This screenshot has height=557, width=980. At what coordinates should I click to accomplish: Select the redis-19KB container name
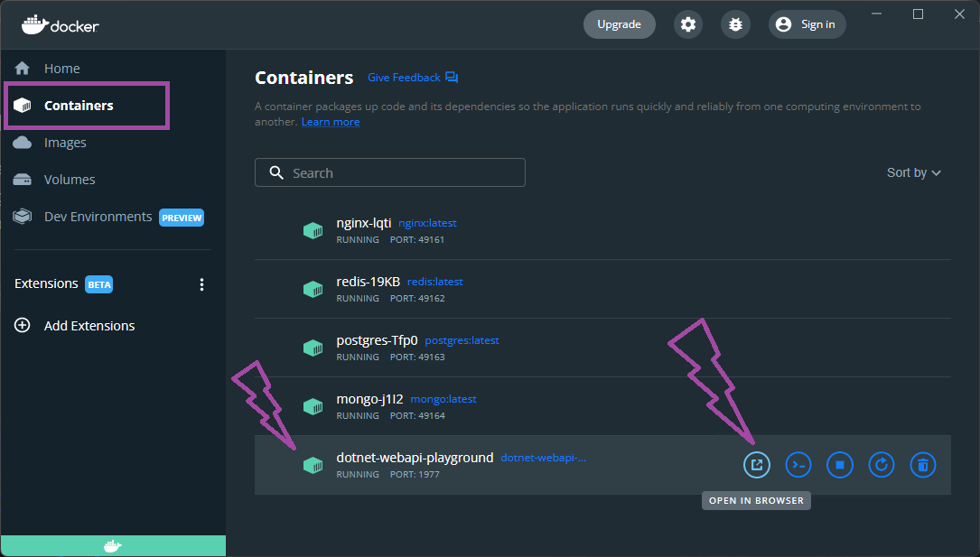coord(369,282)
